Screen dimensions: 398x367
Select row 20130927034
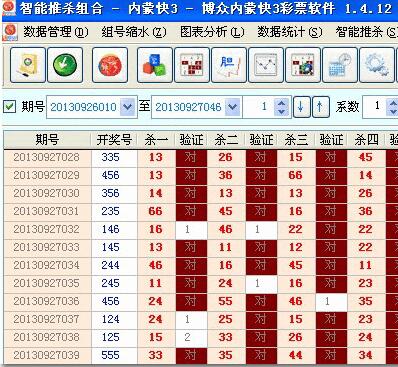point(201,265)
